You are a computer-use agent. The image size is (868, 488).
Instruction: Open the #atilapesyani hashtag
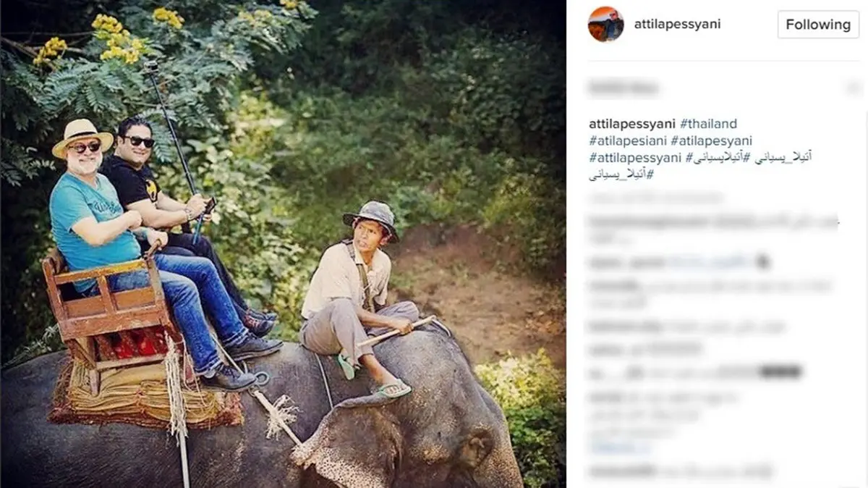(x=712, y=140)
